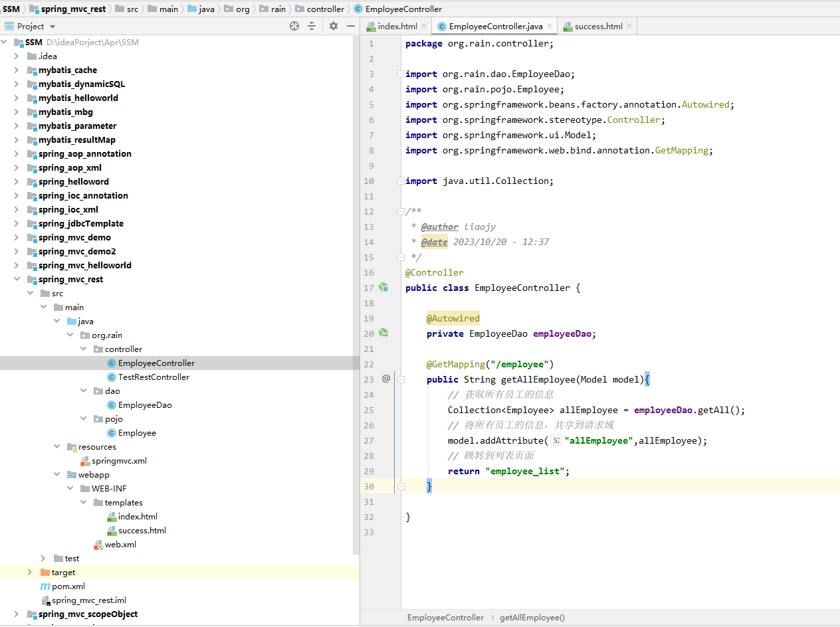
Task: Click the controller breadcrumb in navigation bar
Action: pyautogui.click(x=320, y=9)
